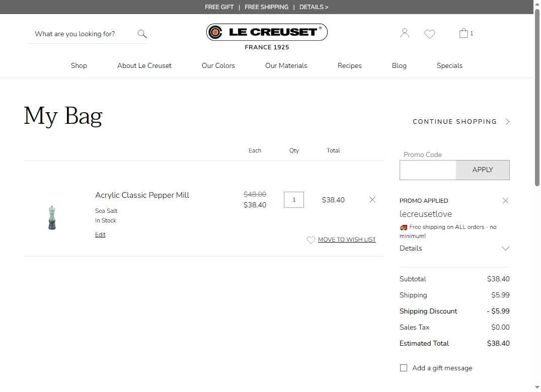The width and height of the screenshot is (541, 392).
Task: Click the 'My Bag' heading
Action: point(63,116)
